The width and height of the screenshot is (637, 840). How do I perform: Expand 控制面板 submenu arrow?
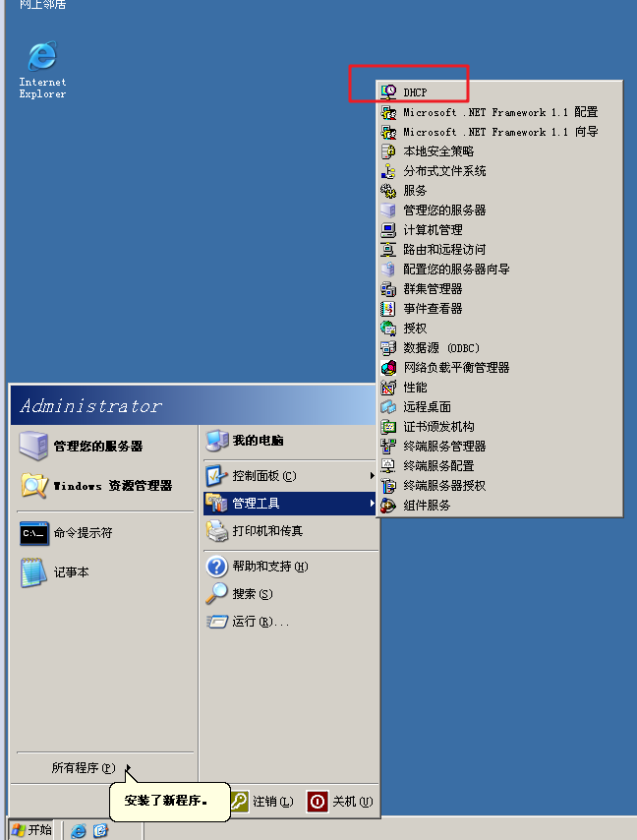(372, 476)
